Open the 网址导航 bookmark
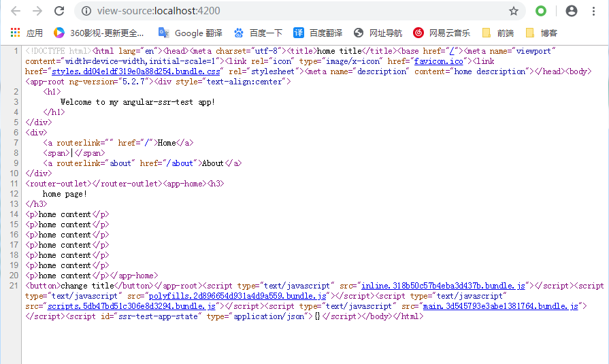Viewport: 609px width, 364px height. pos(378,33)
